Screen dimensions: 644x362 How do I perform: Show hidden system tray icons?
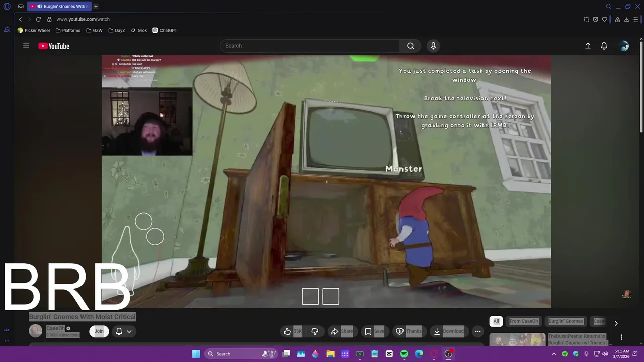coord(554,354)
